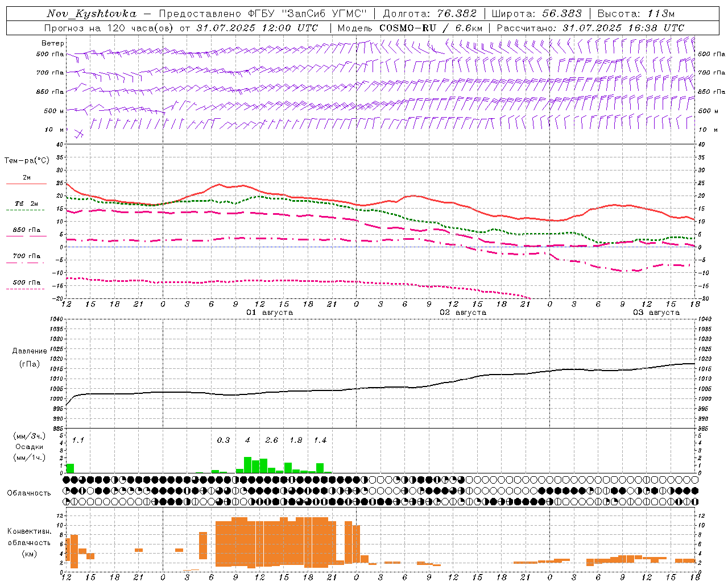Click the 3-hour precipitation value 1.8

click(296, 440)
